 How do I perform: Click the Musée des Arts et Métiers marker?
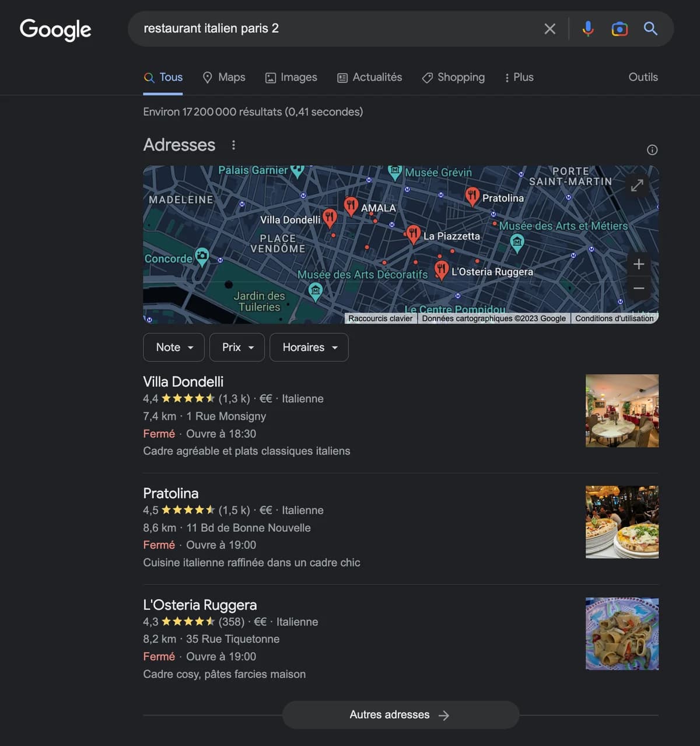click(517, 243)
